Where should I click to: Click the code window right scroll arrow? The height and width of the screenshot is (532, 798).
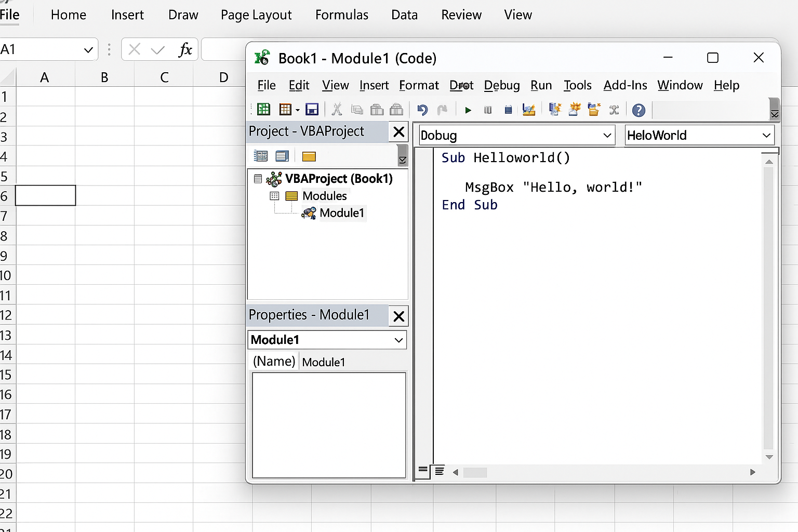[x=752, y=472]
